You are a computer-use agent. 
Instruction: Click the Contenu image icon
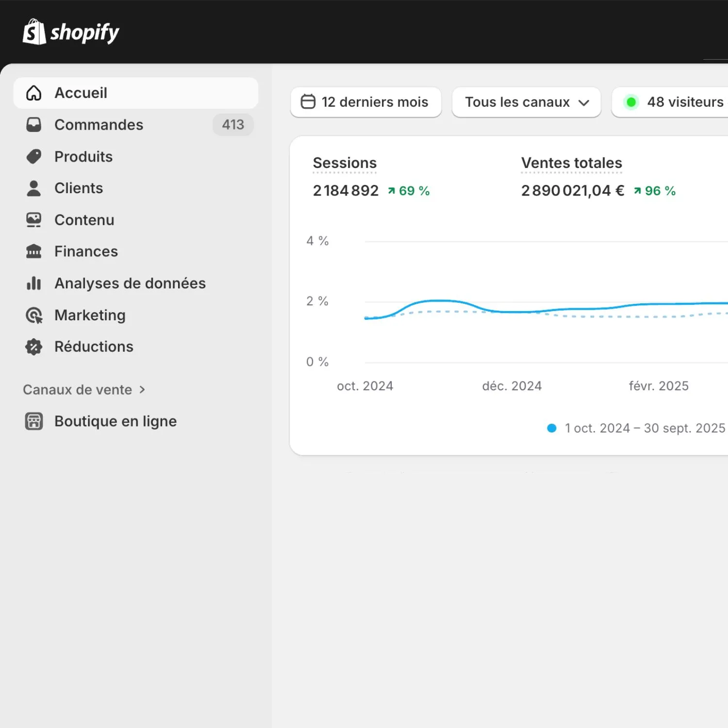click(33, 220)
